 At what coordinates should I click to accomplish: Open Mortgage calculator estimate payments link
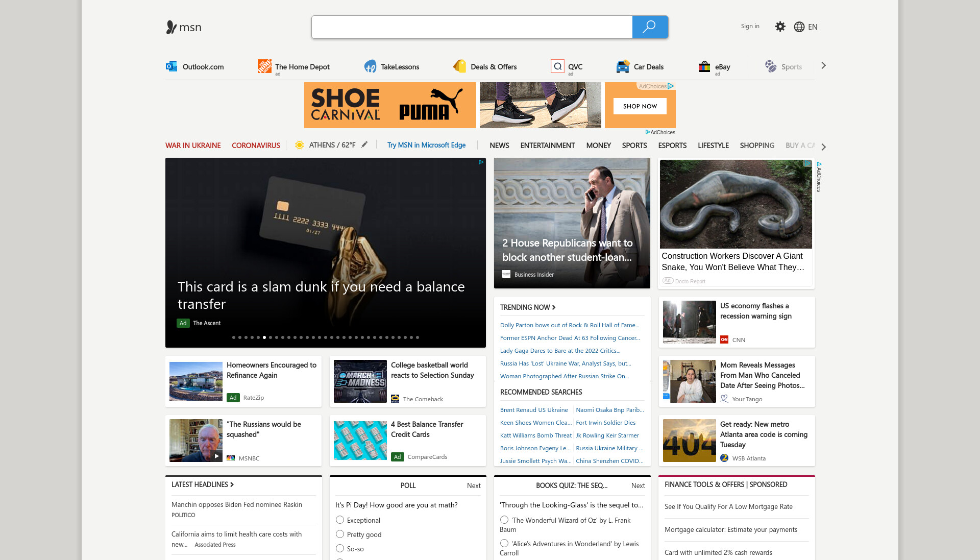coord(731,529)
